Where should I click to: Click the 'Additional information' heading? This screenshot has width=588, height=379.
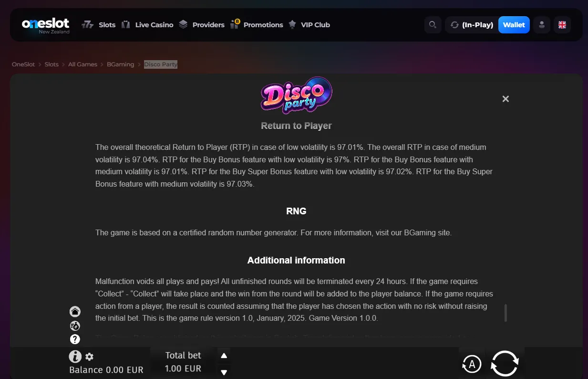296,261
